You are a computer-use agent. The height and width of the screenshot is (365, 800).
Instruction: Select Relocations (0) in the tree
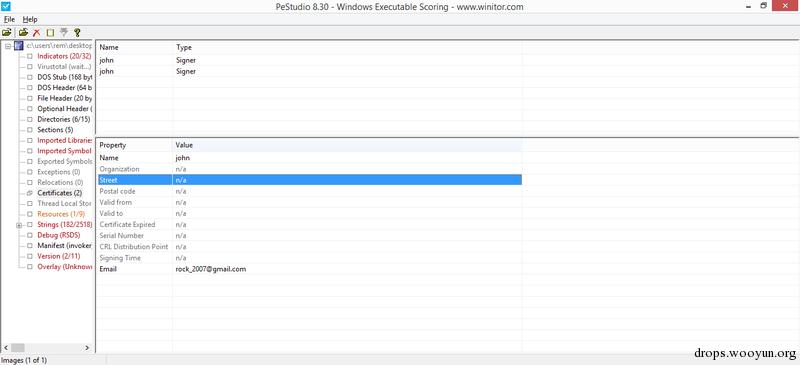click(60, 182)
